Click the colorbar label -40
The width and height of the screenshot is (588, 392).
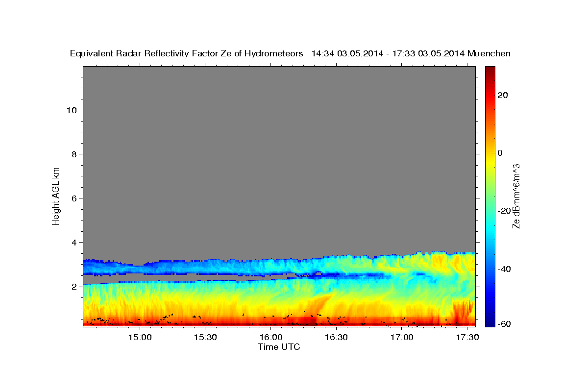pyautogui.click(x=504, y=269)
